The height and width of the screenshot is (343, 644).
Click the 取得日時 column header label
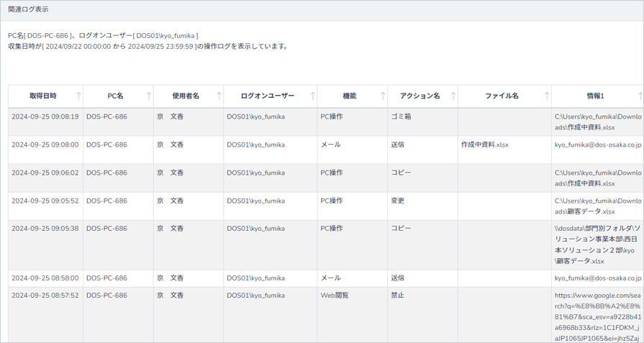(x=42, y=96)
